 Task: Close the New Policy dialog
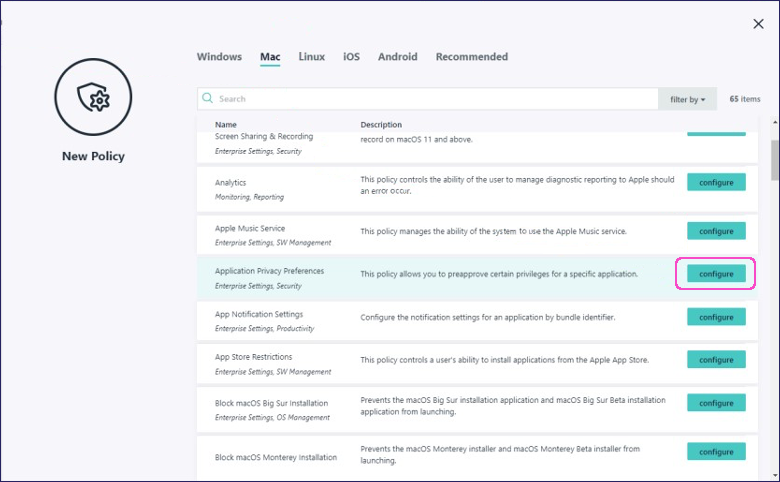coord(758,24)
